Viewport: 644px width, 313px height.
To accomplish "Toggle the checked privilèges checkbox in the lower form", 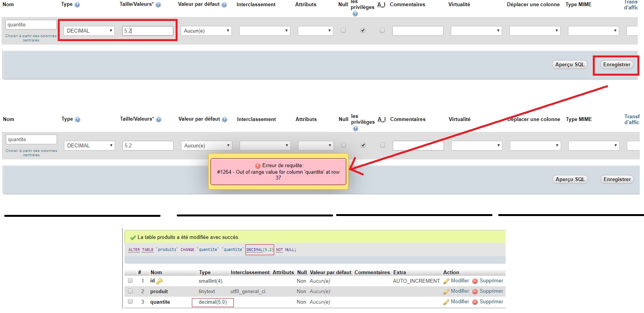I will 363,145.
